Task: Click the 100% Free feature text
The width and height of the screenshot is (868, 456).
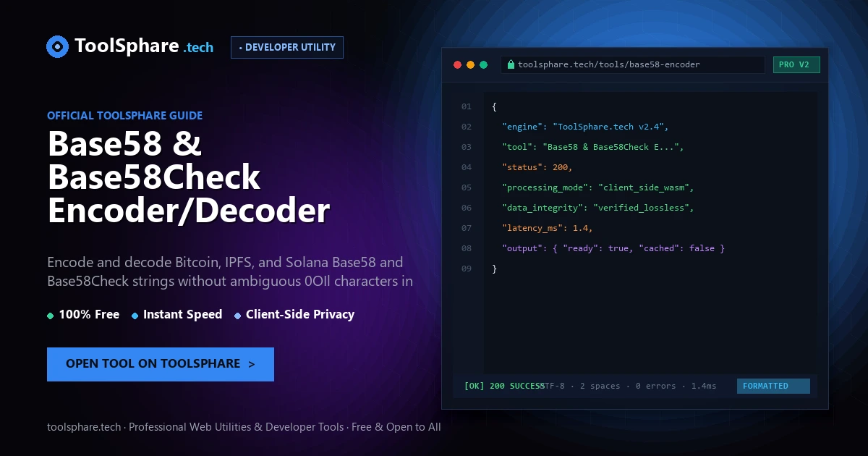Action: [x=89, y=314]
